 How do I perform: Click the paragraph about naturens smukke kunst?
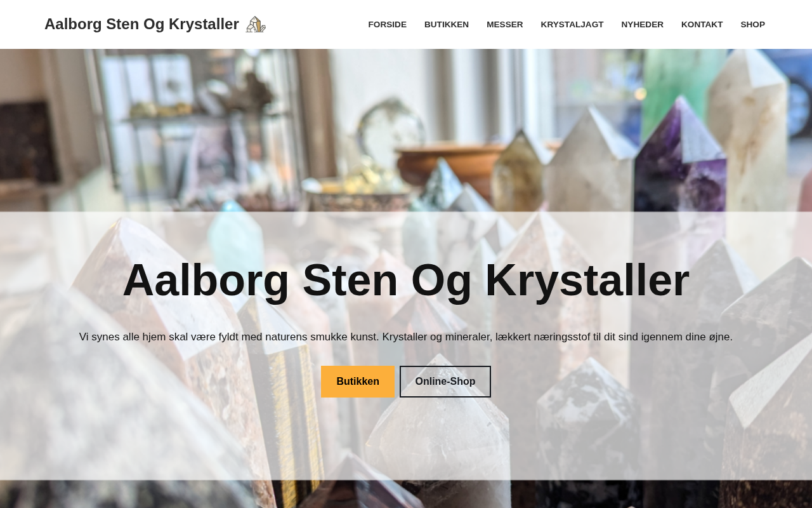(x=406, y=337)
